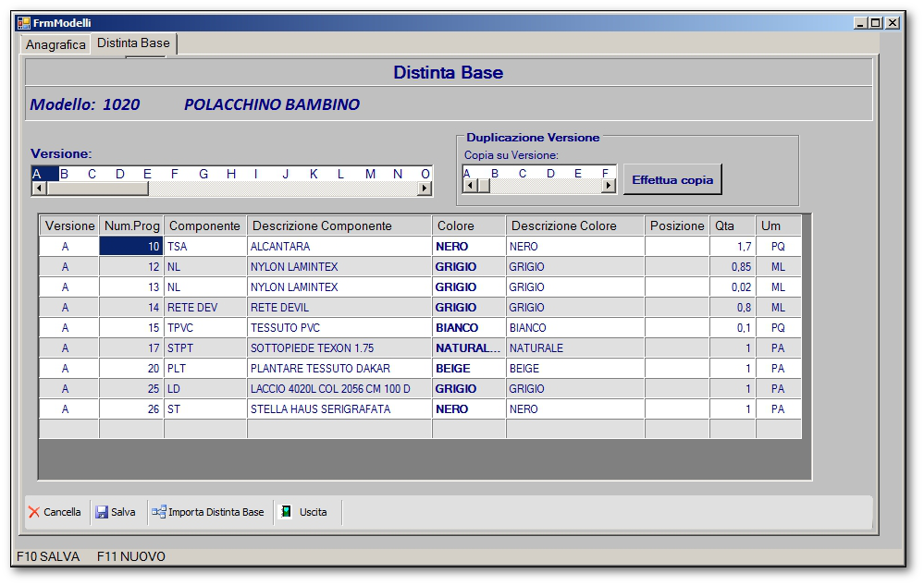The image size is (924, 585).
Task: Click the floppy disk Salva icon
Action: click(102, 513)
